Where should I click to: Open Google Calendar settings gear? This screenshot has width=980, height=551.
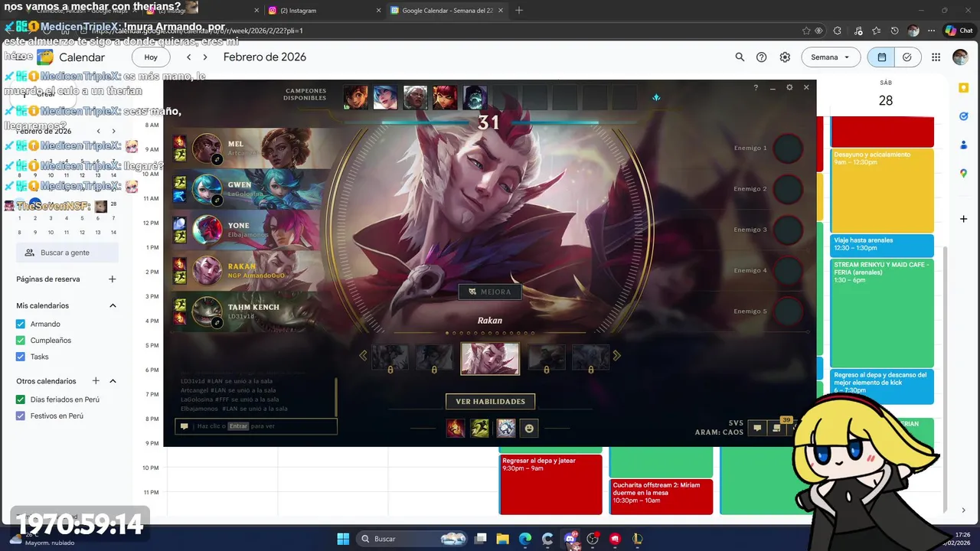785,57
